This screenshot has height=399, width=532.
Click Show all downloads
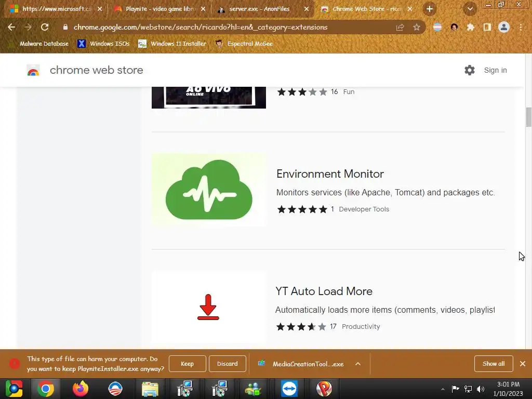(494, 364)
